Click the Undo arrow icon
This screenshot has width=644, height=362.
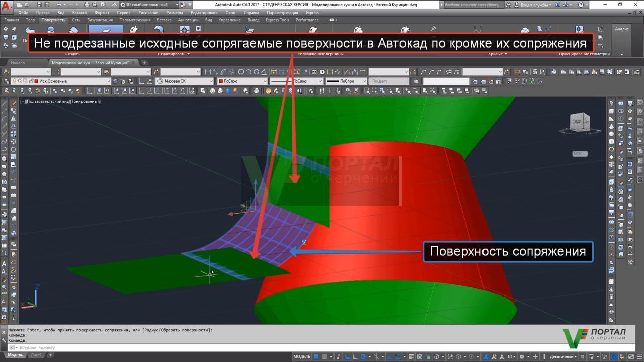tap(59, 5)
